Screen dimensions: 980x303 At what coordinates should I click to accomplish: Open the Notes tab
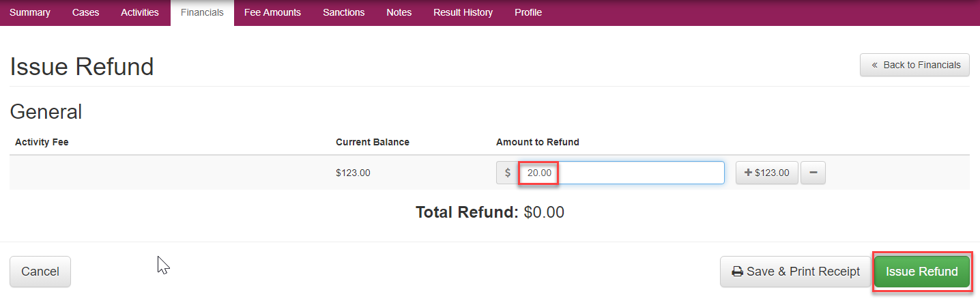pos(399,12)
